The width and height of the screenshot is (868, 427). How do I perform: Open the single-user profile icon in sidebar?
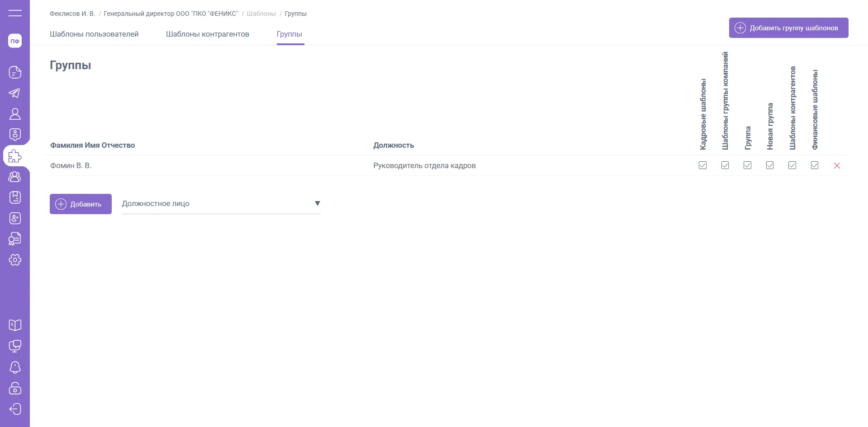click(15, 114)
